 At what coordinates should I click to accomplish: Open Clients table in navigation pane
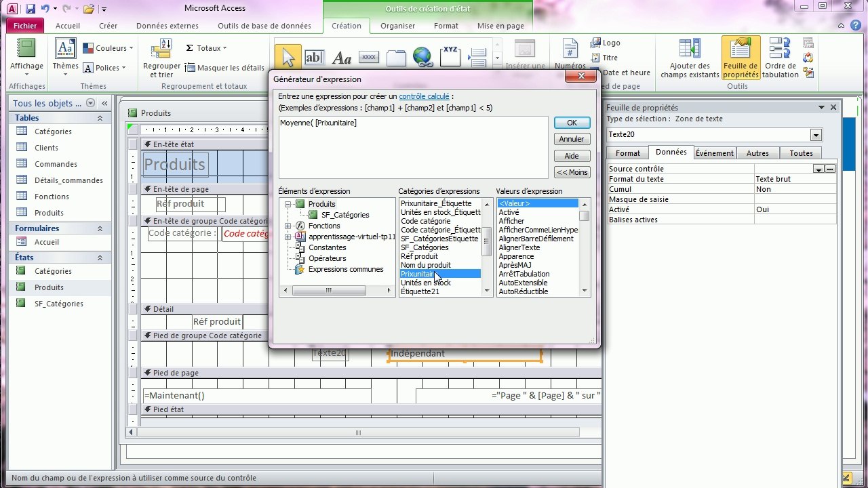[46, 148]
